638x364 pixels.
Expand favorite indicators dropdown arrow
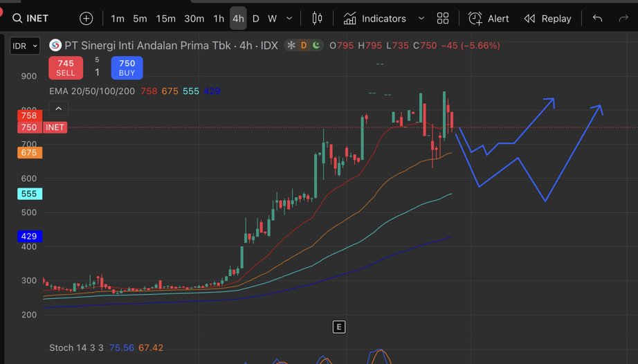(x=421, y=18)
